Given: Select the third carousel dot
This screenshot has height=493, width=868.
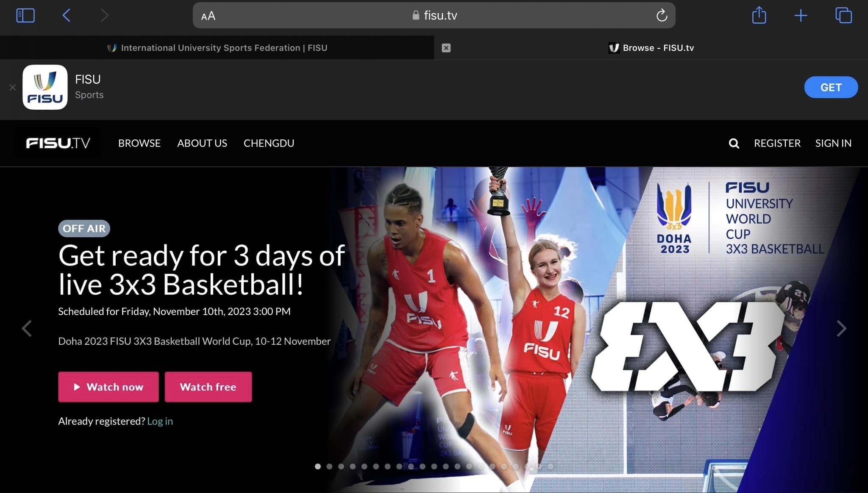Looking at the screenshot, I should click(x=341, y=466).
